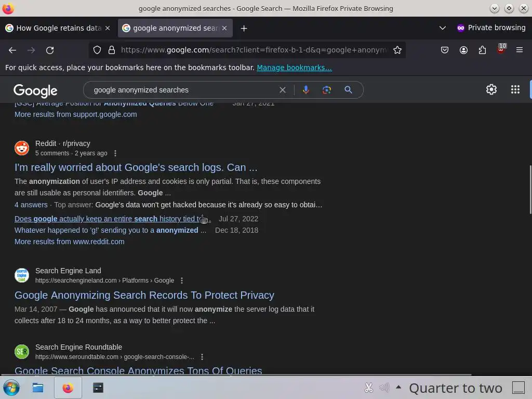The width and height of the screenshot is (532, 399).
Task: Open I'm really worried about Google's search logs
Action: point(136,167)
